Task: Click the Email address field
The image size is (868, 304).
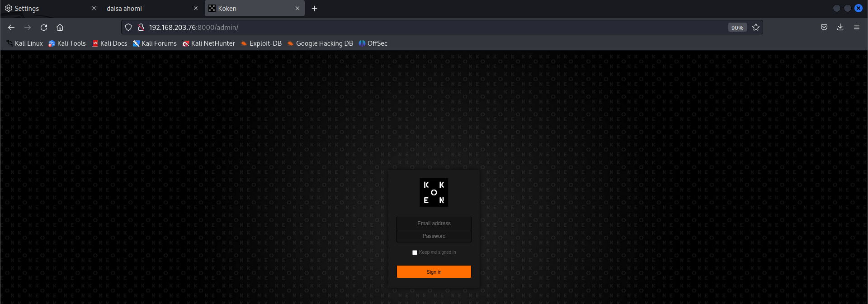Action: (434, 223)
